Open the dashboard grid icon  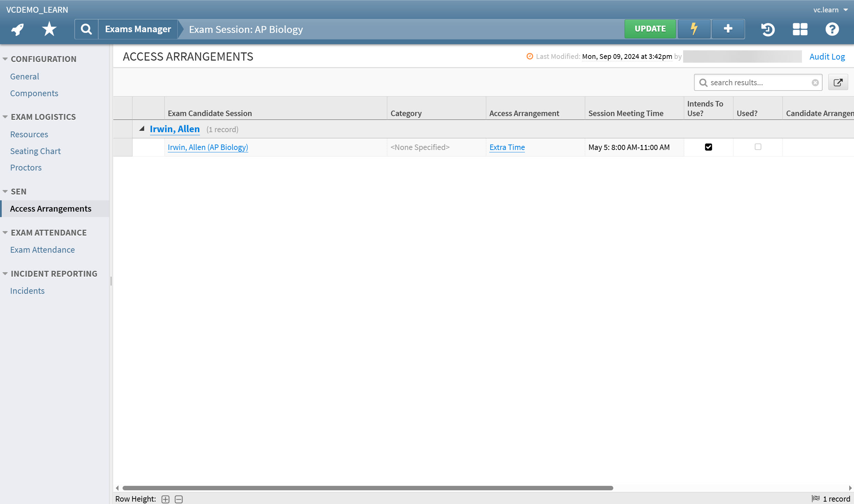(800, 29)
